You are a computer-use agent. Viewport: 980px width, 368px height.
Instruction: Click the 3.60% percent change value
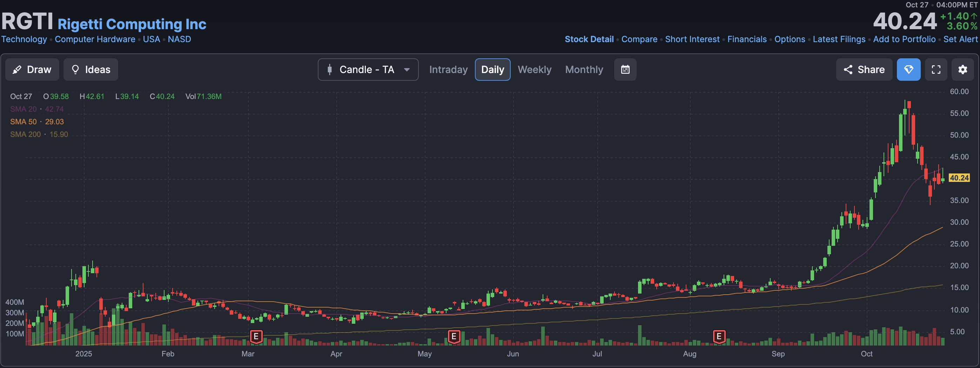pos(961,26)
